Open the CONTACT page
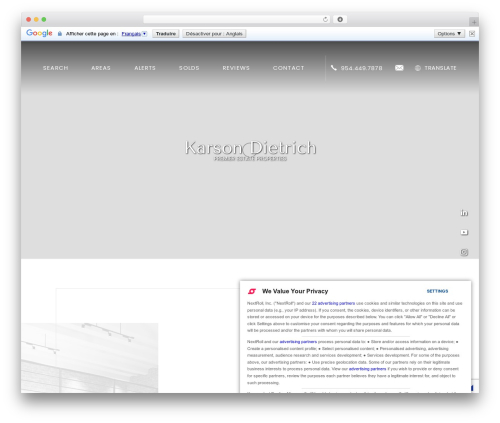Image resolution: width=500 pixels, height=423 pixels. coord(288,68)
